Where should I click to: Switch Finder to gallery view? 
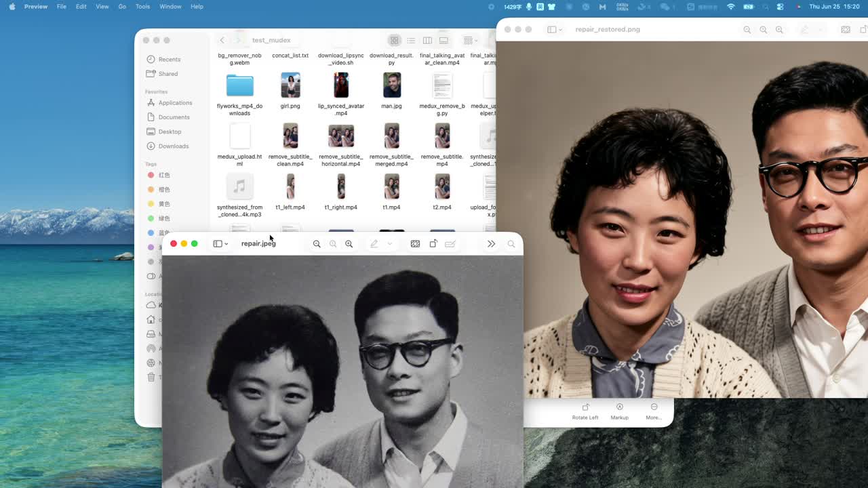click(x=443, y=40)
